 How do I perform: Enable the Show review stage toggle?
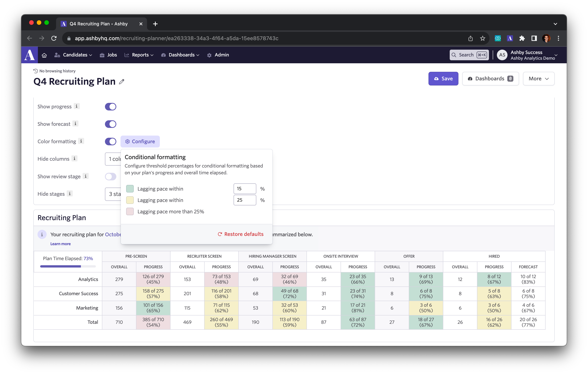click(110, 176)
